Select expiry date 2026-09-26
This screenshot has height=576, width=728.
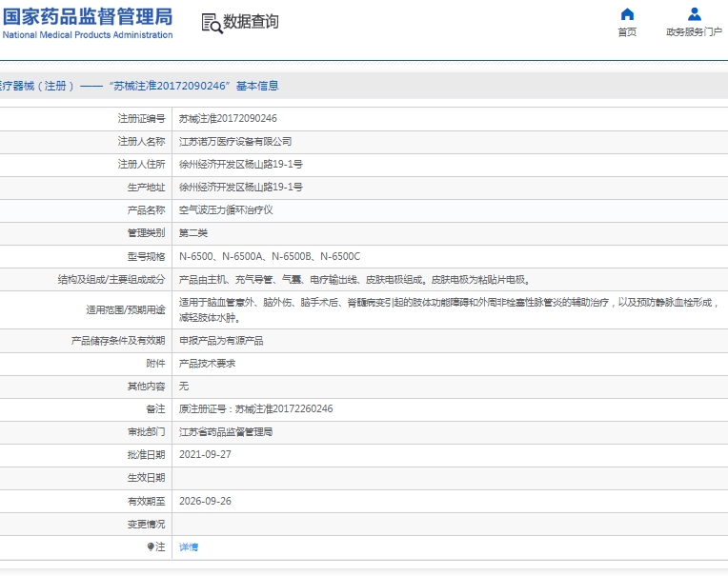(x=205, y=502)
